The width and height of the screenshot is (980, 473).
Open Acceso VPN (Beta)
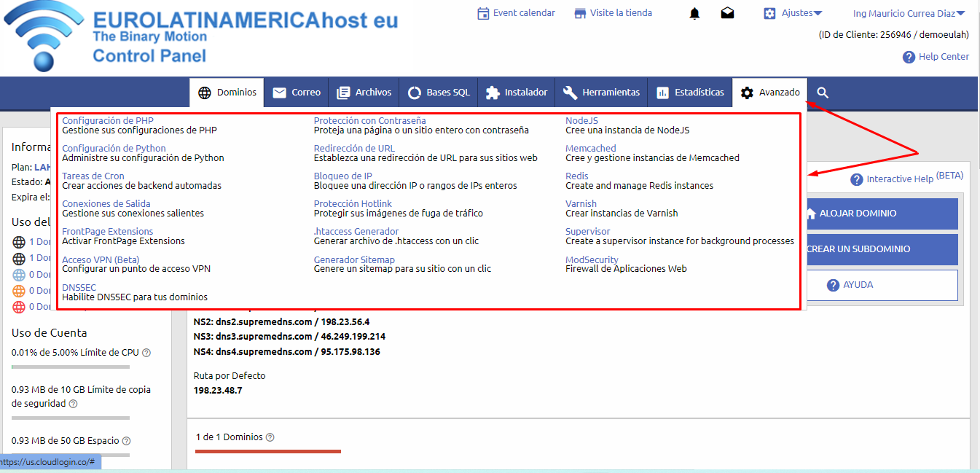(101, 260)
